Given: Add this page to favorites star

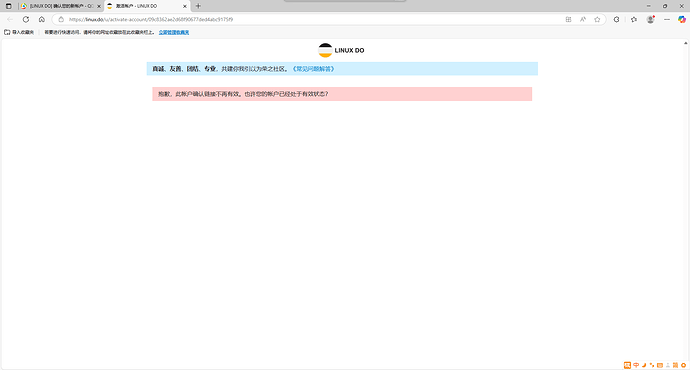Looking at the screenshot, I should pyautogui.click(x=597, y=19).
